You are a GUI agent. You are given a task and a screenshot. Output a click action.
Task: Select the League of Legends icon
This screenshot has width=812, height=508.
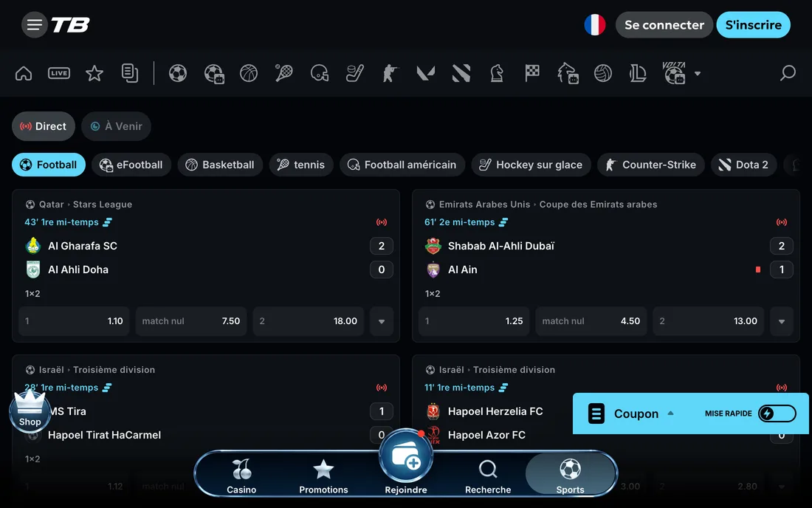[x=638, y=74]
